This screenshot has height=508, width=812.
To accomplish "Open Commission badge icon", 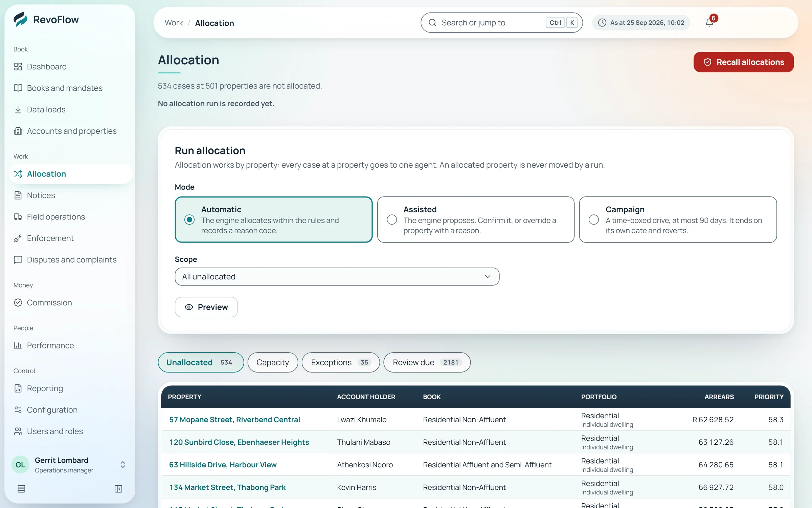I will 18,302.
